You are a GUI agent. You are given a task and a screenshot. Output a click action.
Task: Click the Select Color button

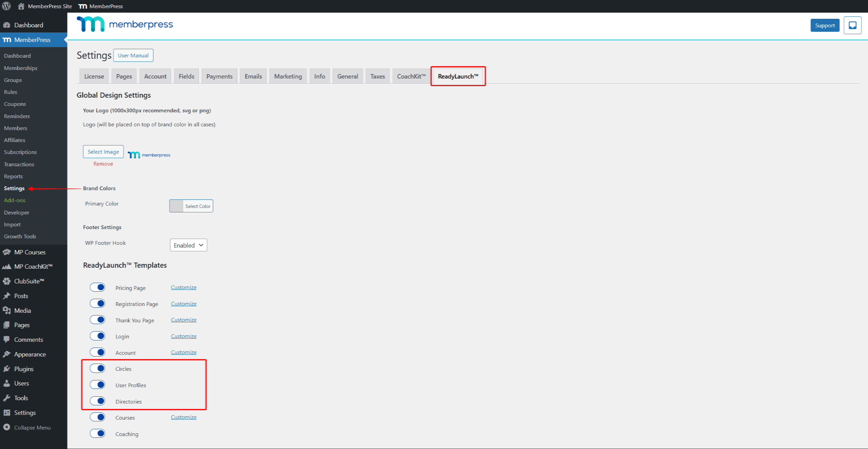(198, 206)
